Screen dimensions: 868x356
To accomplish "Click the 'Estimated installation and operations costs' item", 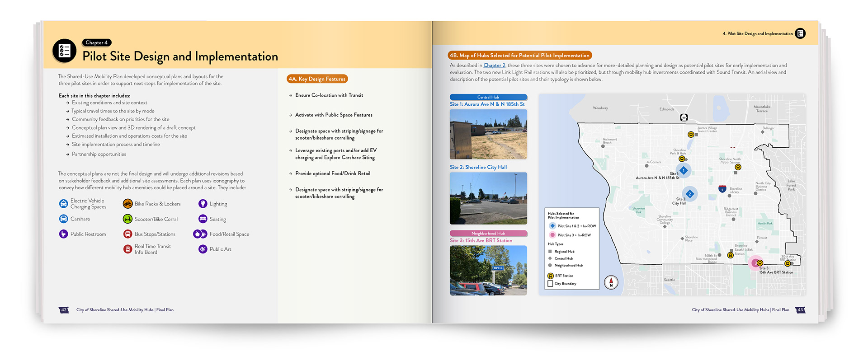I will pyautogui.click(x=129, y=136).
